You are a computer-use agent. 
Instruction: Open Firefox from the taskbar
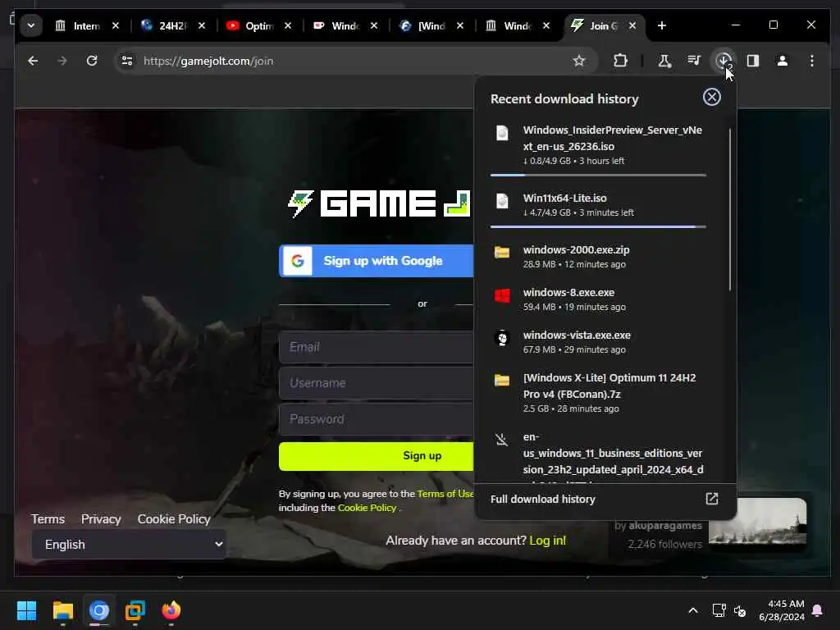tap(171, 610)
